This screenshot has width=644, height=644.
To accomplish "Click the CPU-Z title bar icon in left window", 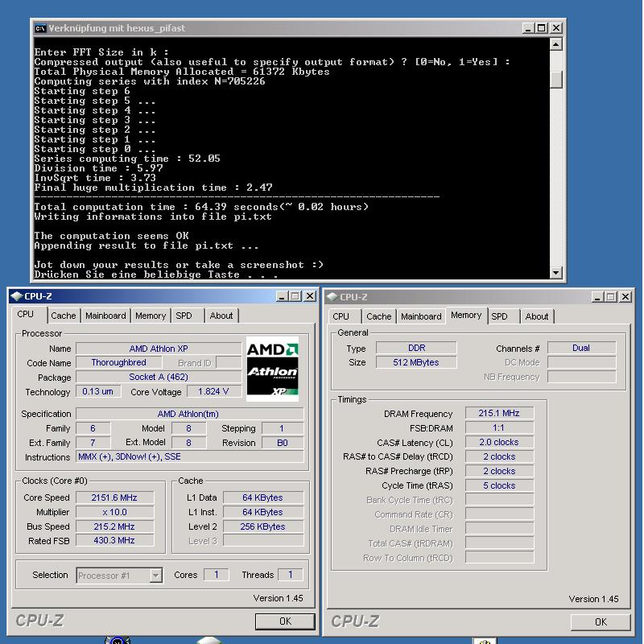I will click(16, 296).
